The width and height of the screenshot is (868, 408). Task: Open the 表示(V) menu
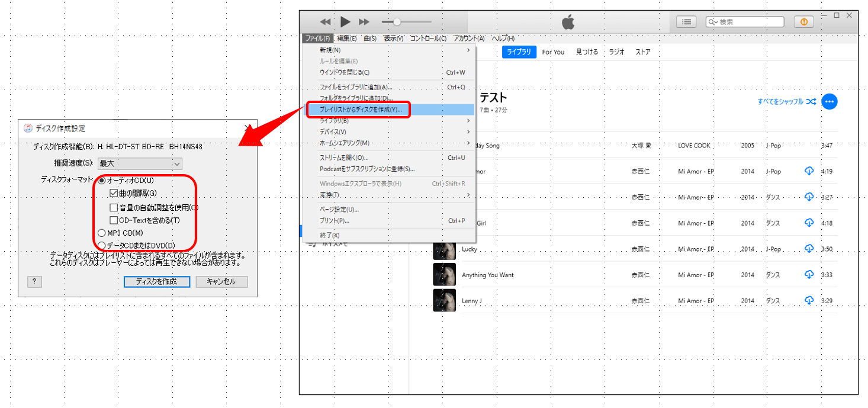(393, 38)
